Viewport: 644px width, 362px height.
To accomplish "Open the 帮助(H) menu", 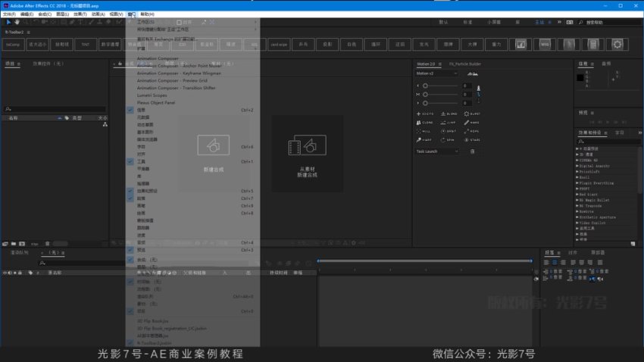I will [x=148, y=14].
